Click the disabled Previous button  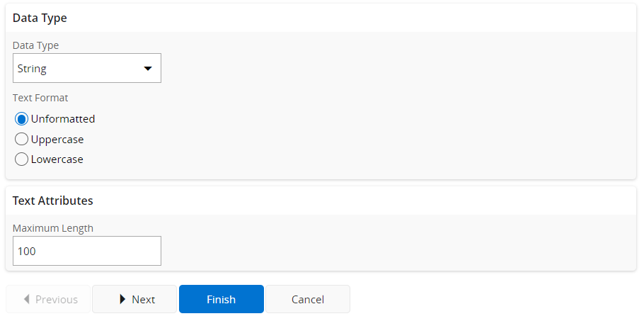point(49,299)
